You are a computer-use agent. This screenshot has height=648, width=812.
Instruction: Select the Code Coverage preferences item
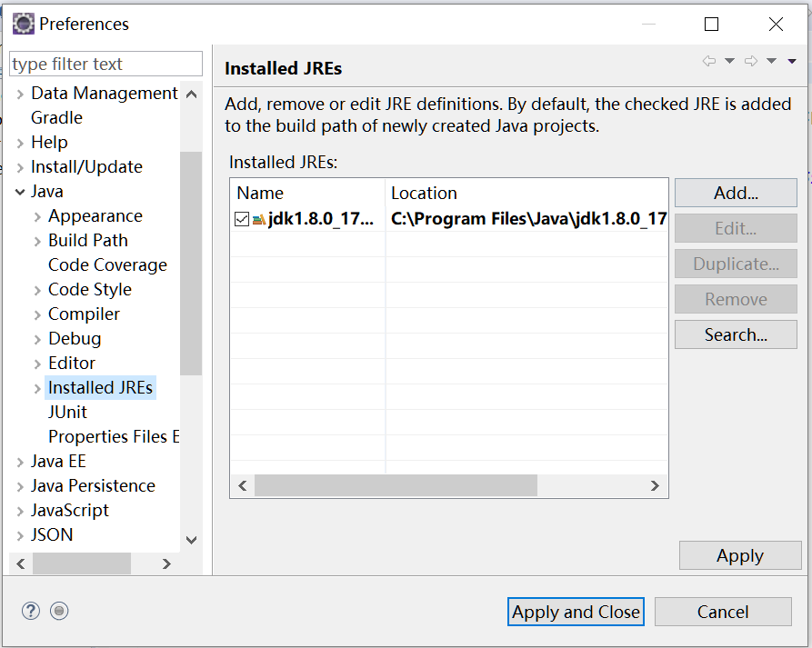[x=107, y=265]
